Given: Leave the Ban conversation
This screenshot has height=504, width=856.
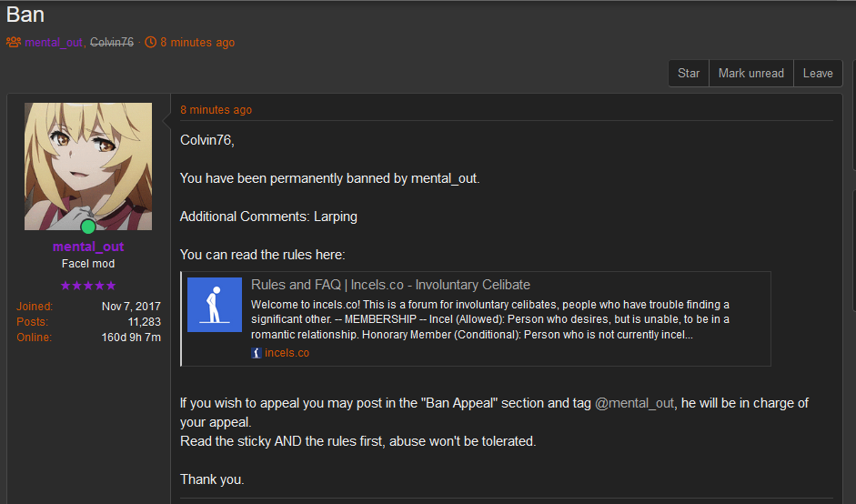Looking at the screenshot, I should coord(818,73).
